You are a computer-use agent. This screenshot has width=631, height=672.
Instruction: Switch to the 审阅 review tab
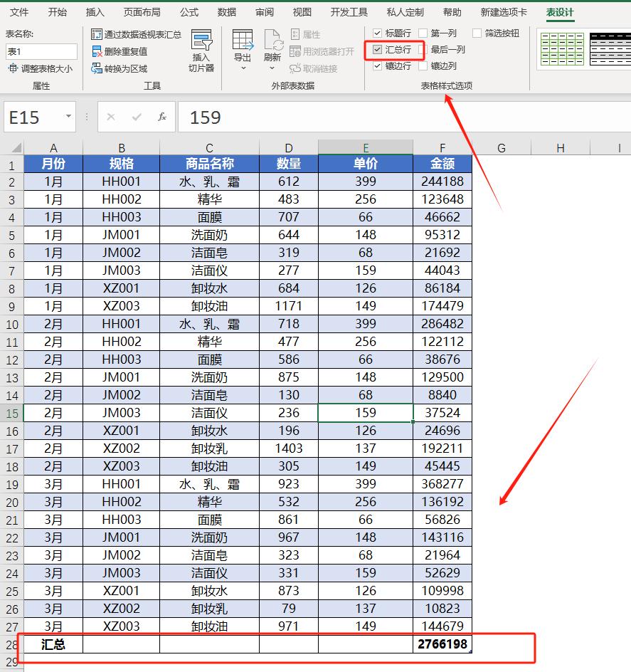[x=265, y=12]
